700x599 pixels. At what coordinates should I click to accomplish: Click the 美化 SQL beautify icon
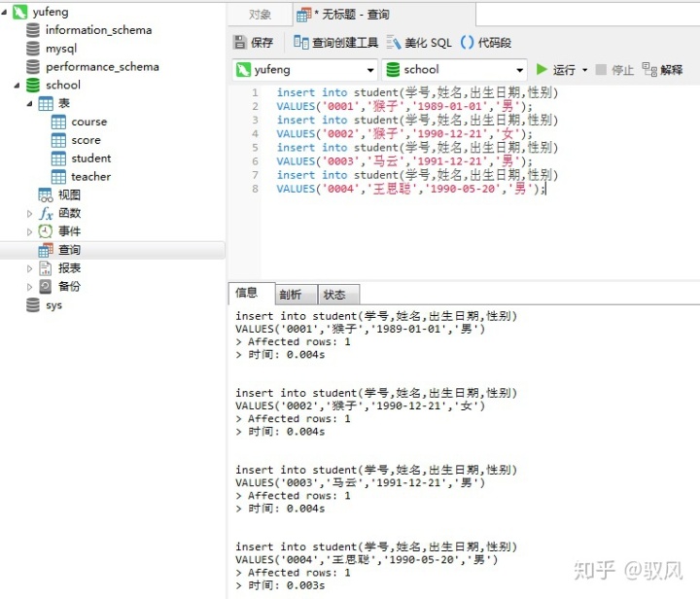click(x=394, y=43)
